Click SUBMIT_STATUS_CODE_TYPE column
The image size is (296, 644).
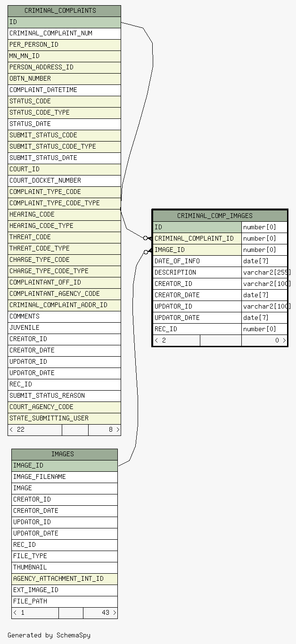65,147
